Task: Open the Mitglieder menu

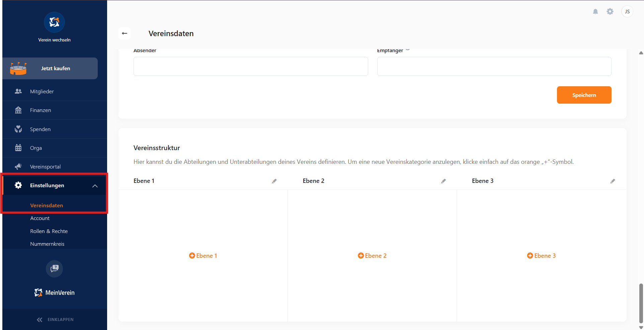Action: pos(42,92)
